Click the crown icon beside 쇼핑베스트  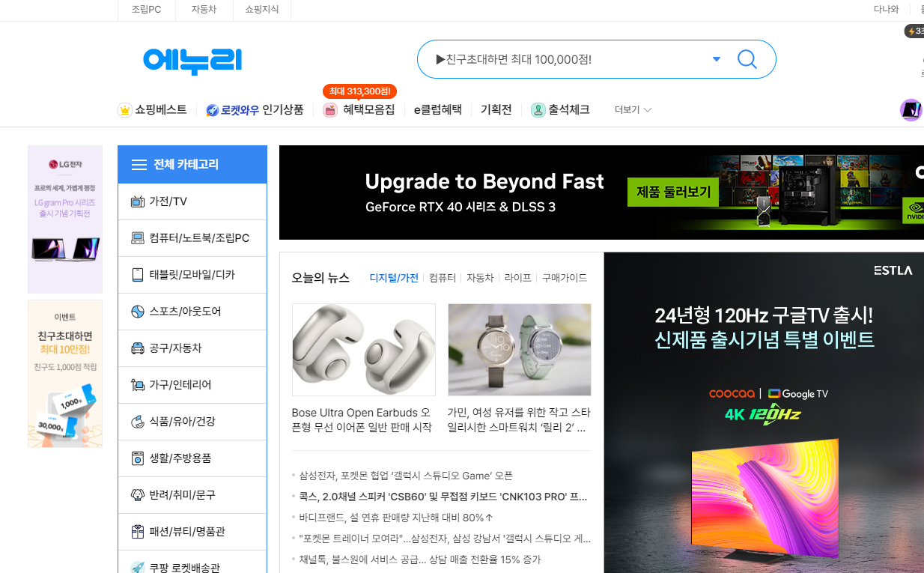point(124,109)
